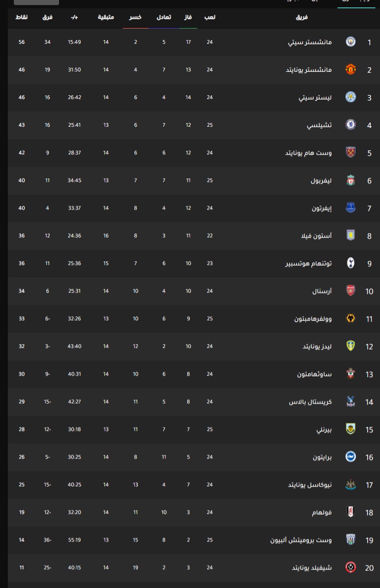Click the Arsenal crest icon
The image size is (380, 588).
(x=351, y=291)
